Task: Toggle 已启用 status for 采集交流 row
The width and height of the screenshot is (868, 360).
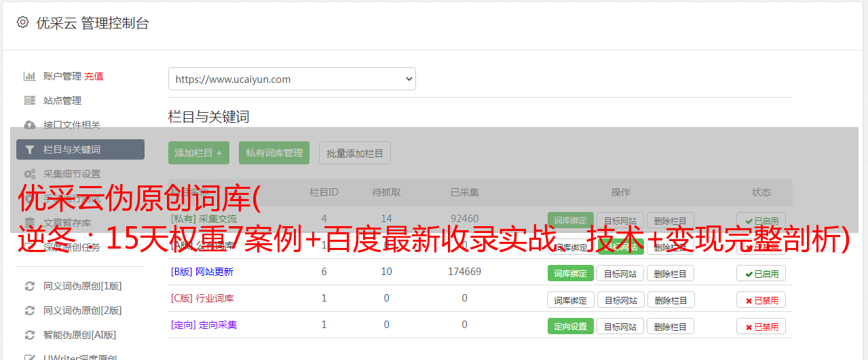Action: pos(761,220)
